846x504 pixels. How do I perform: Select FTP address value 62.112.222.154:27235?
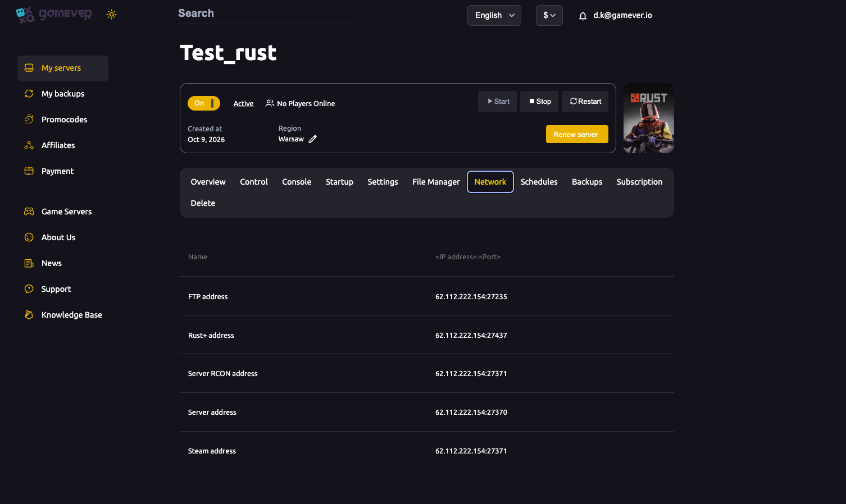point(471,297)
